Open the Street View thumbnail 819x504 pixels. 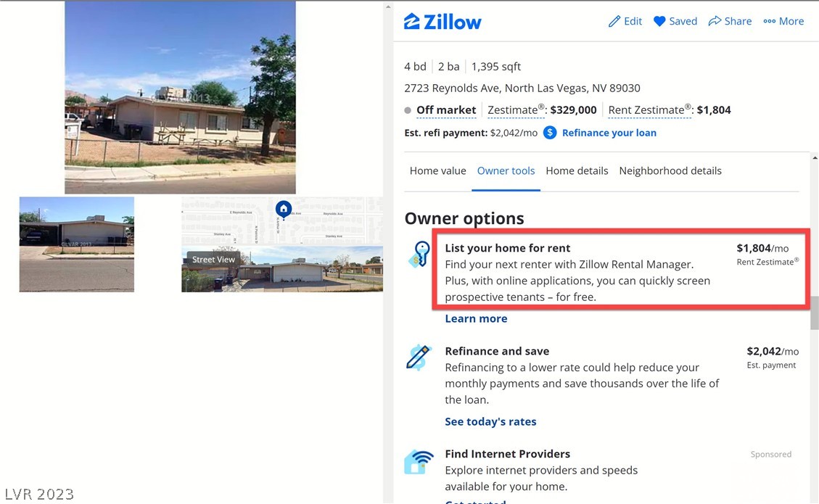pos(282,269)
